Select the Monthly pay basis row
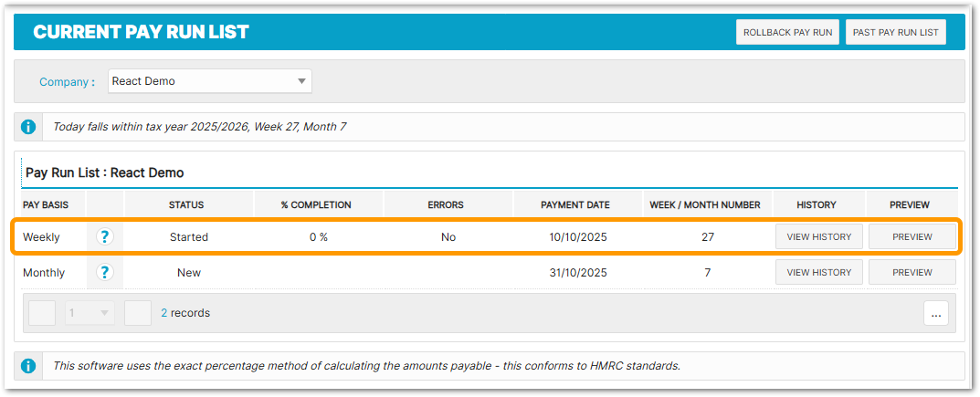 (x=44, y=273)
